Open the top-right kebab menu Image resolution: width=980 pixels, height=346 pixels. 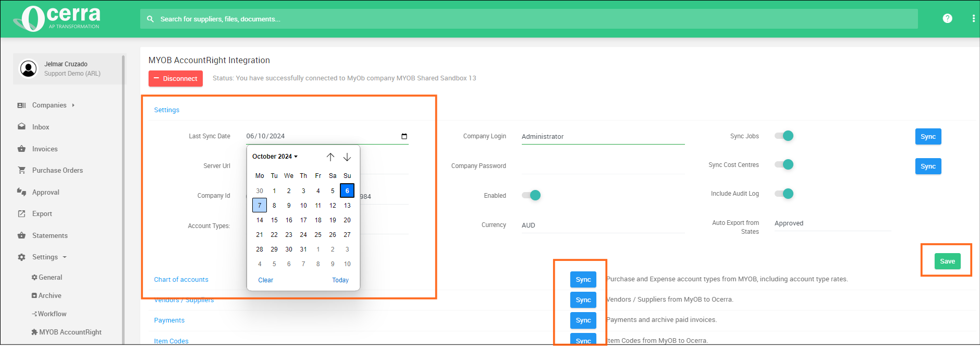[974, 18]
